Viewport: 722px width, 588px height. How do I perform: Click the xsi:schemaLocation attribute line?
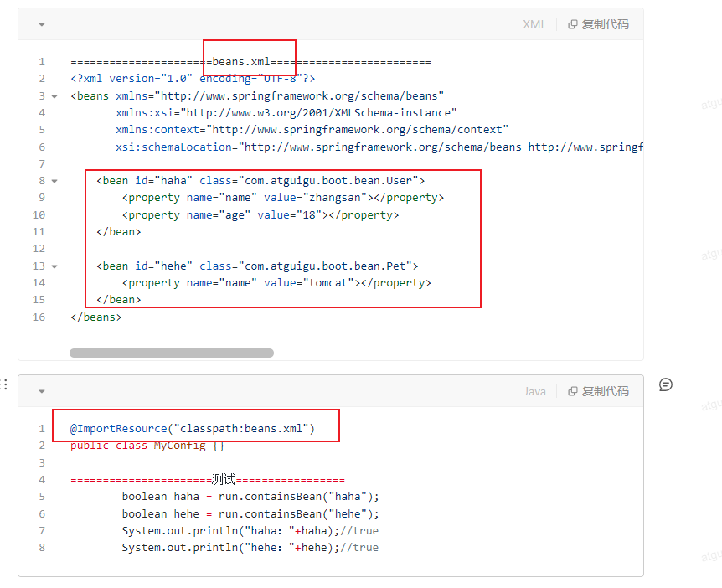[x=379, y=147]
